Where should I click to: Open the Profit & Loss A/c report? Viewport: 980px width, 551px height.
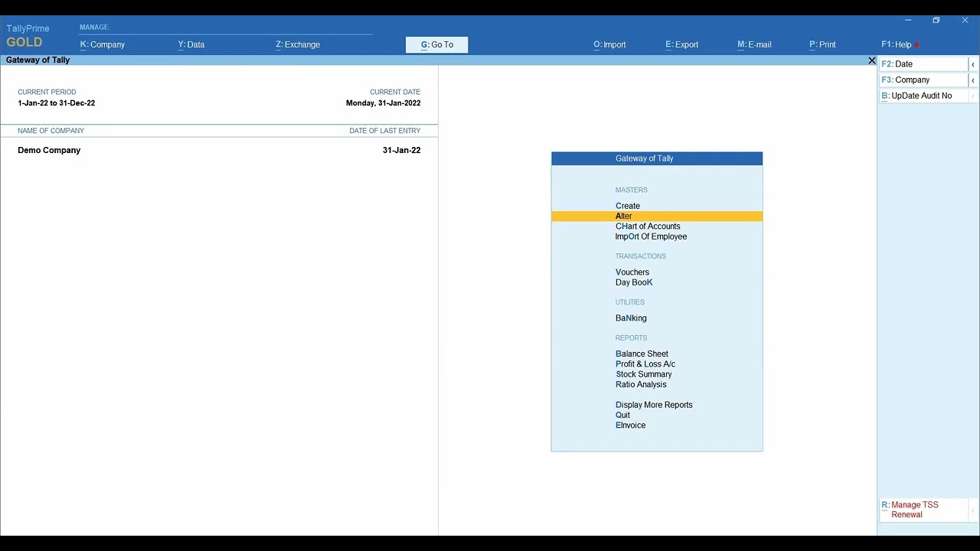645,364
